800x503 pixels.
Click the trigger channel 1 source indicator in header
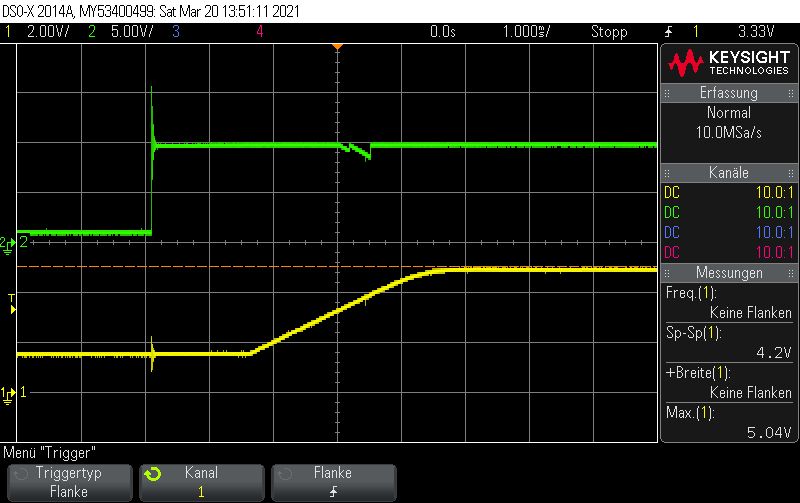tap(695, 32)
